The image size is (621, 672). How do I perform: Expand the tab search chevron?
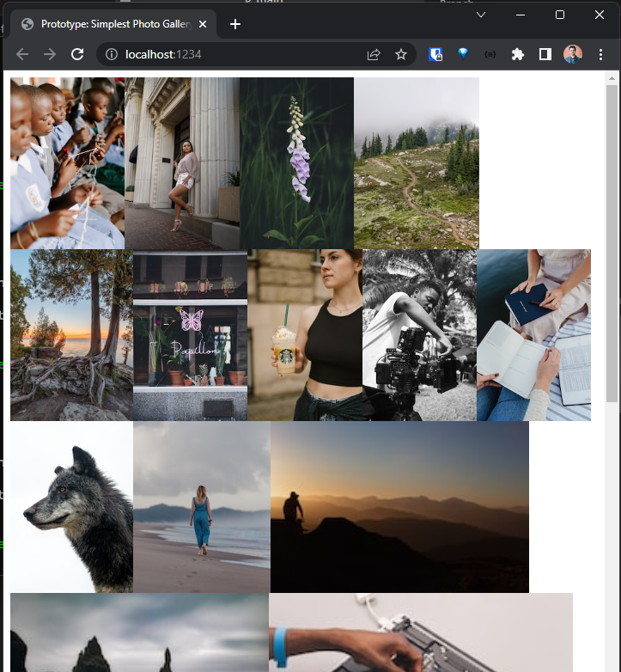[481, 15]
